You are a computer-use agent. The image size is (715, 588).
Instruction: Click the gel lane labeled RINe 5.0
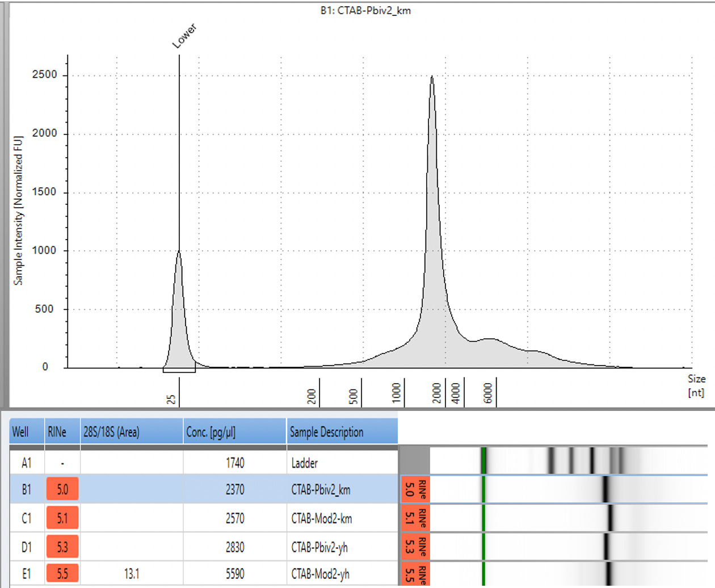pos(569,489)
